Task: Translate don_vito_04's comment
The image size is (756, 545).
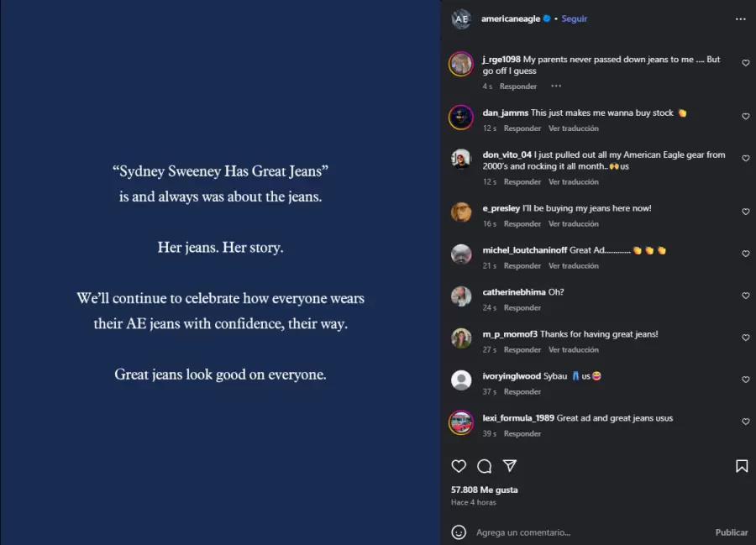Action: point(574,182)
